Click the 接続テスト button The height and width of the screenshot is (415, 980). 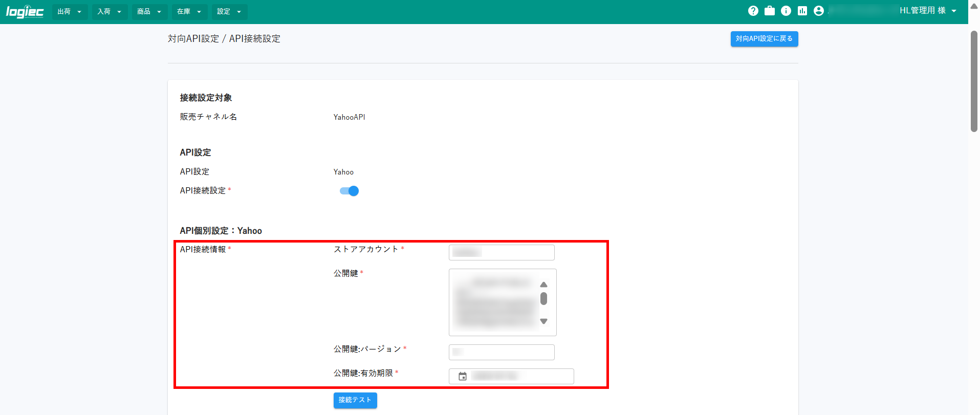(355, 400)
